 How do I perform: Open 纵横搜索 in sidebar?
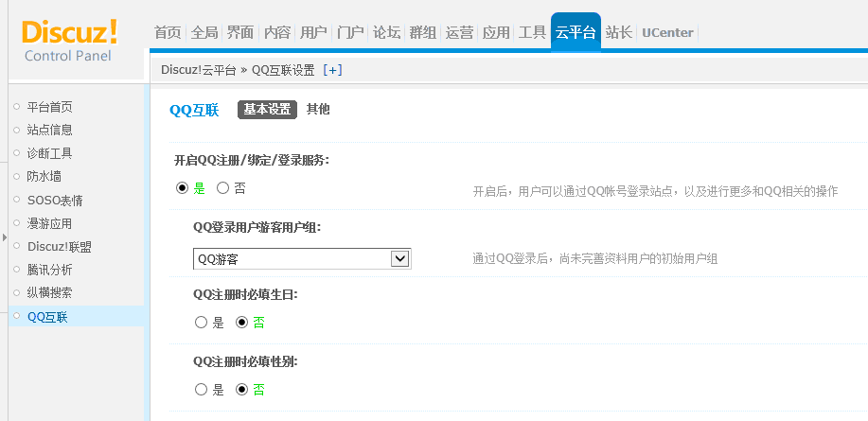(50, 292)
